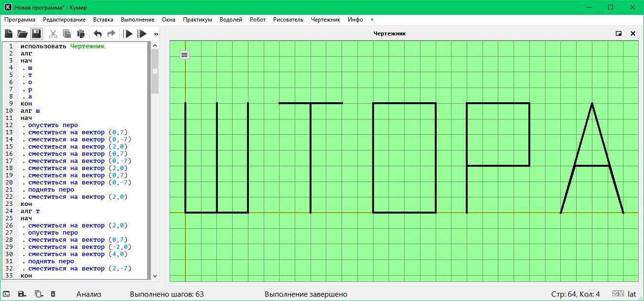Save the program with floppy disk icon
The height and width of the screenshot is (301, 644).
pos(36,33)
